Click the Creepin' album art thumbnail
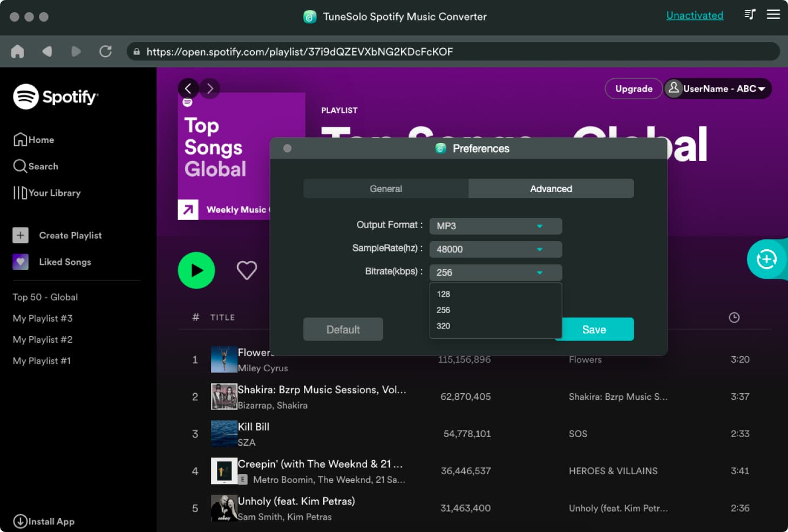Screen dimensions: 788x532 click(224, 471)
